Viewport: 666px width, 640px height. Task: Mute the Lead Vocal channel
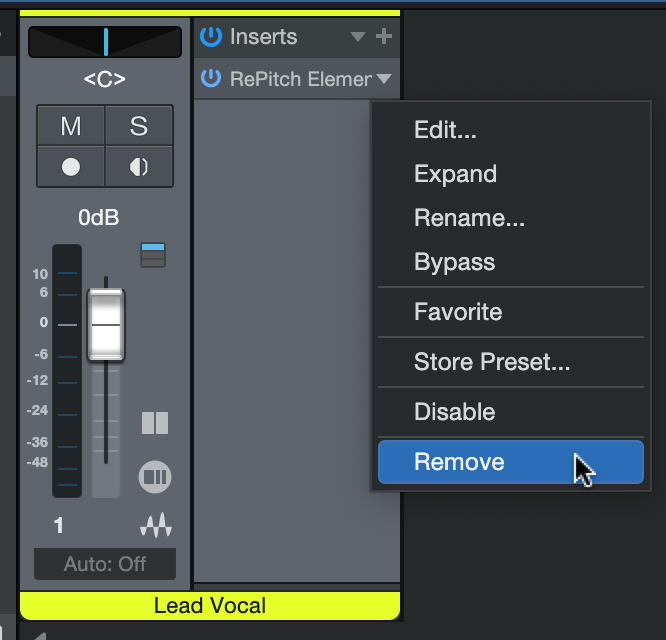pos(71,126)
